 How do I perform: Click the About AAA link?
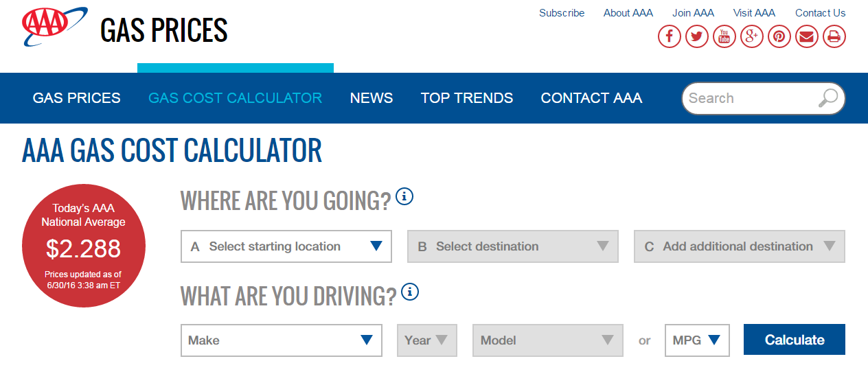[628, 13]
